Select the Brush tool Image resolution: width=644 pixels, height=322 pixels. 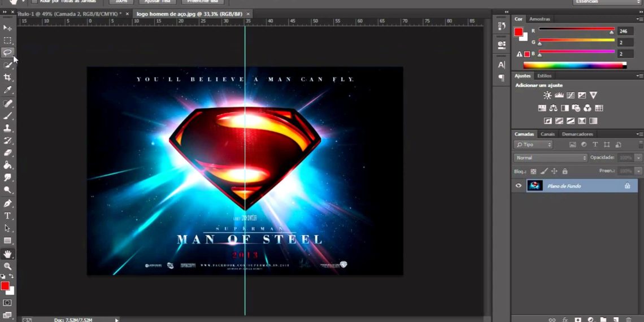coord(7,115)
